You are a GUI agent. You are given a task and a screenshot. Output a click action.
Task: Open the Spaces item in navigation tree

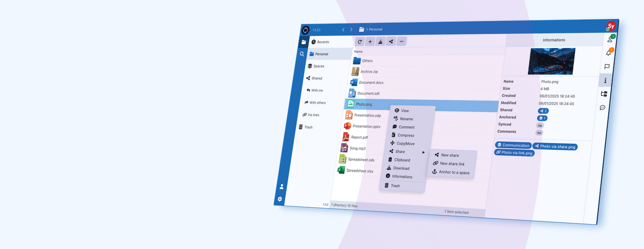[318, 66]
